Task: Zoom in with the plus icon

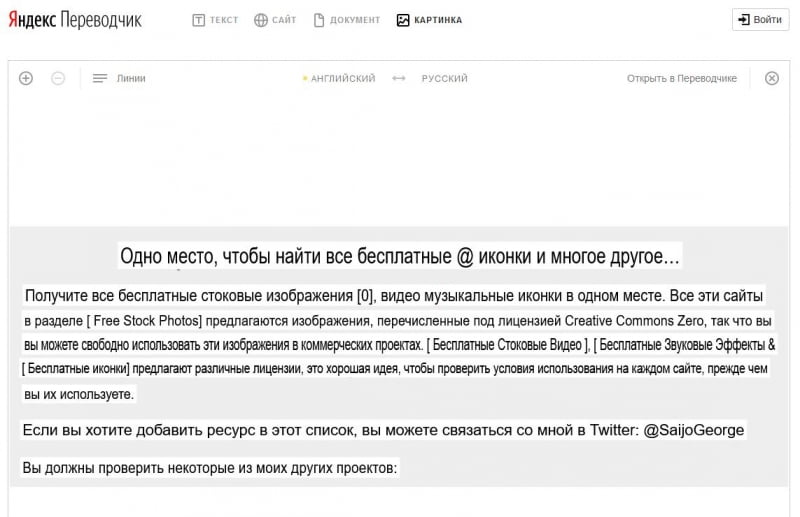Action: 26,78
